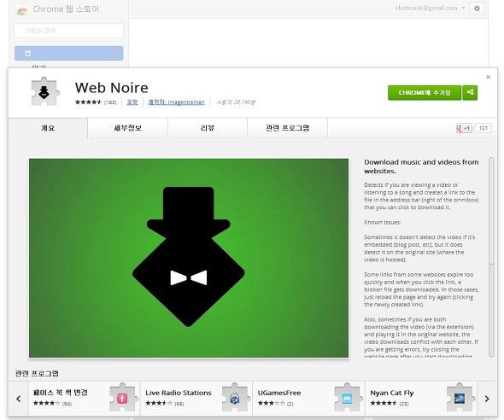Click the user count text 29,740
This screenshot has height=420, width=504.
(x=236, y=102)
